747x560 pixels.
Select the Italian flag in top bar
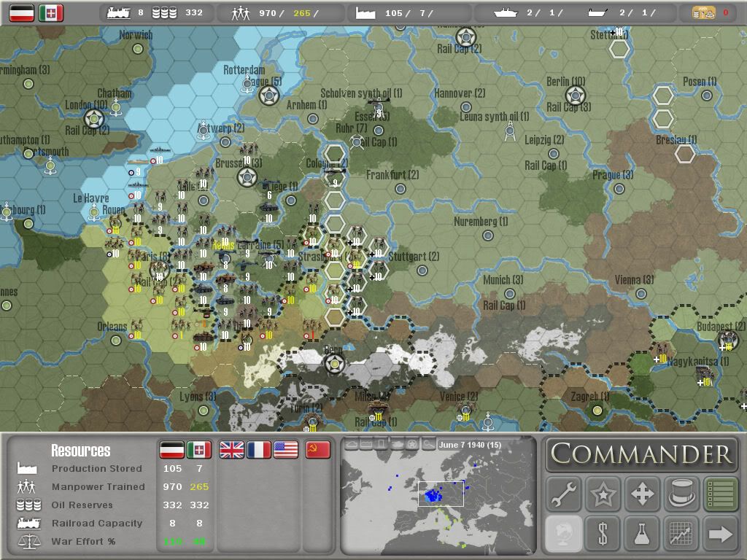[x=51, y=12]
